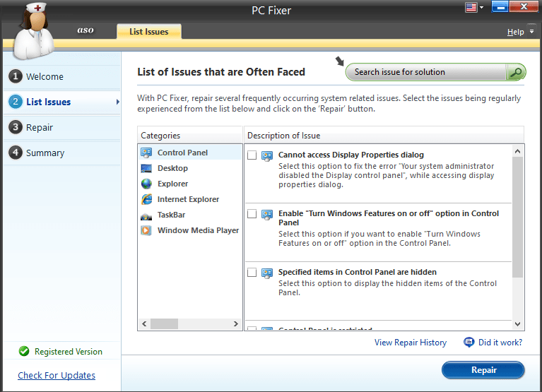
Task: Open the Help menu dropdown arrow
Action: pos(531,31)
